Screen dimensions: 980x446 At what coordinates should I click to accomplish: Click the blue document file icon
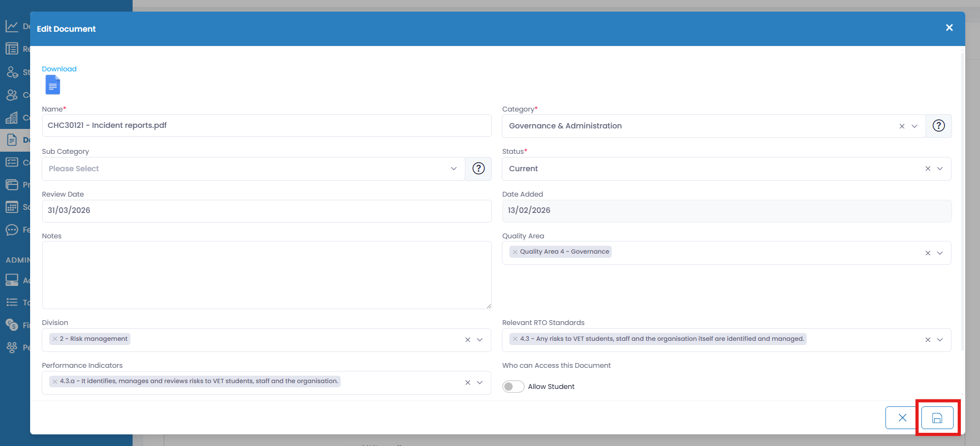tap(53, 85)
